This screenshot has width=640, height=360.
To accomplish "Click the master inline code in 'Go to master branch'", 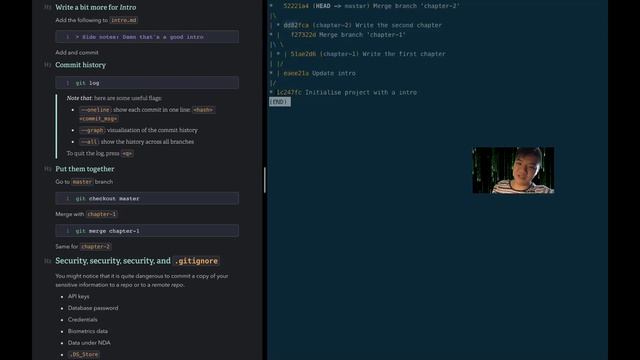I will pyautogui.click(x=82, y=182).
